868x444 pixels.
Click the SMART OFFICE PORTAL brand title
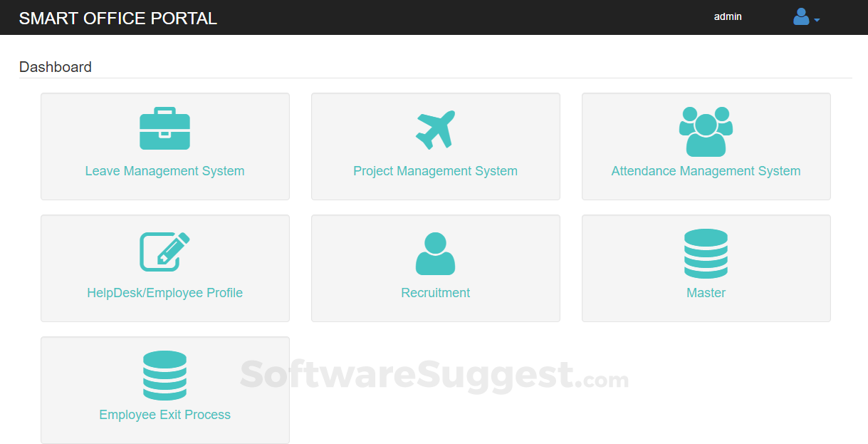[x=118, y=19]
